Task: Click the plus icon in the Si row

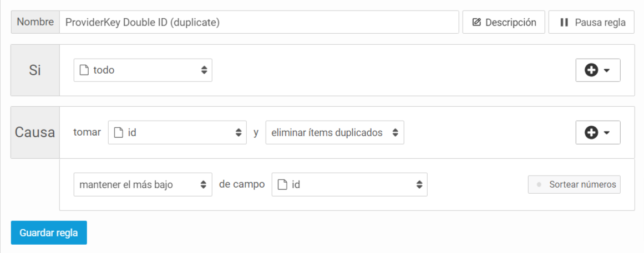Action: tap(591, 70)
